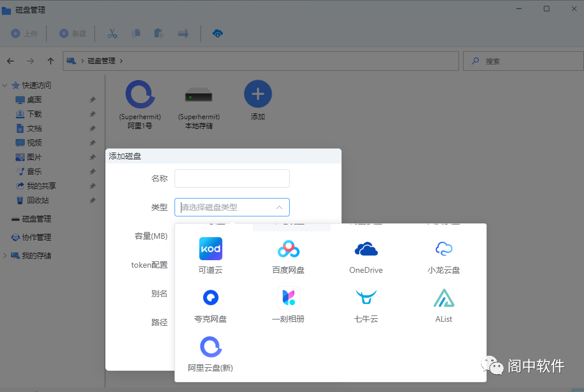Unpin 桌面 using its pin icon
The height and width of the screenshot is (392, 584).
pyautogui.click(x=92, y=100)
